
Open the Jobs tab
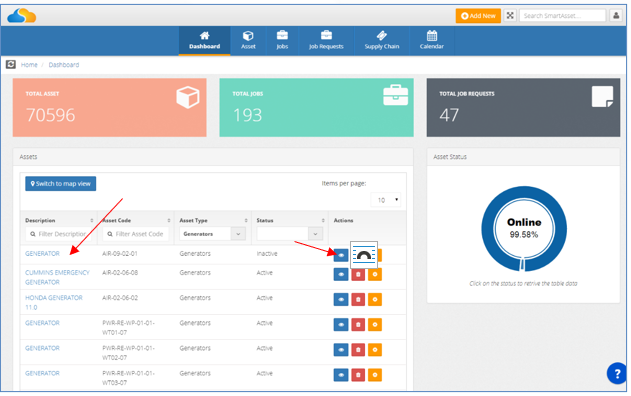(282, 41)
